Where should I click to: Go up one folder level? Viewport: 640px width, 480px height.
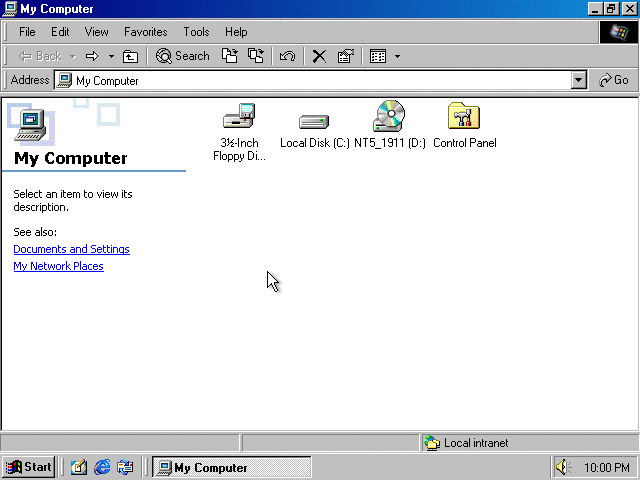pyautogui.click(x=130, y=56)
